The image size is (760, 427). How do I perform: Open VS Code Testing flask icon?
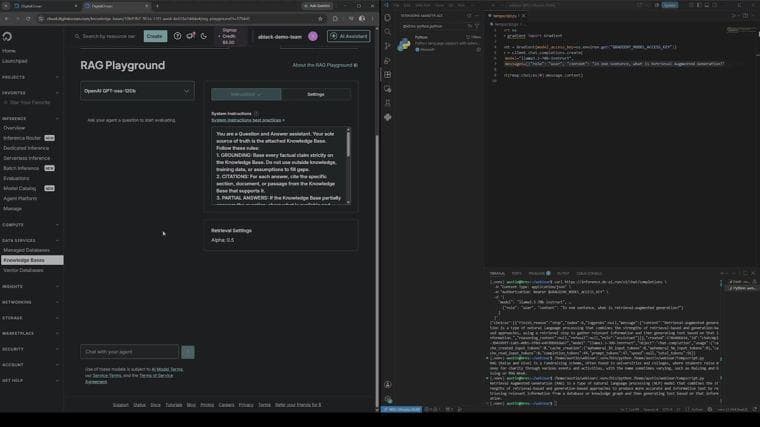pos(388,103)
